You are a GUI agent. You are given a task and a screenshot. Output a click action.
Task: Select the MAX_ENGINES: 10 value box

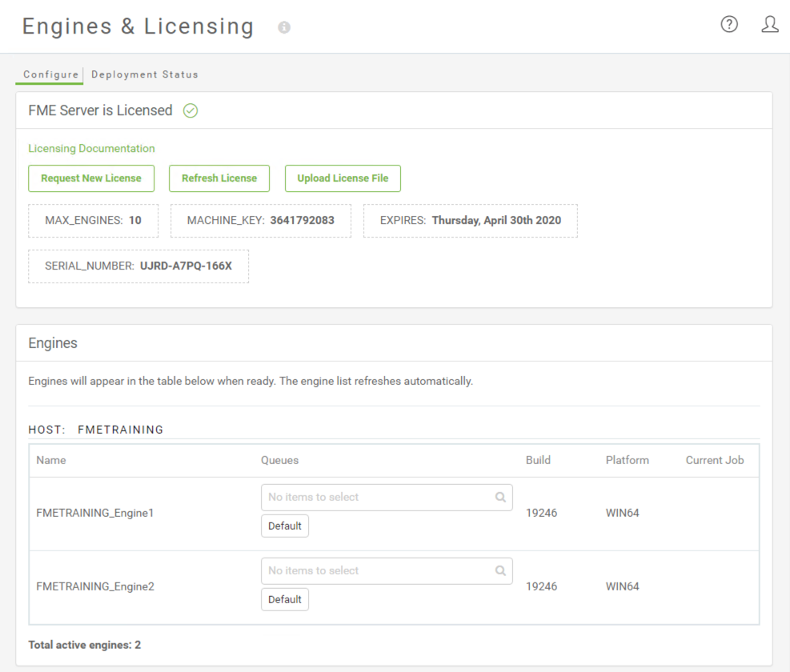[x=93, y=221]
